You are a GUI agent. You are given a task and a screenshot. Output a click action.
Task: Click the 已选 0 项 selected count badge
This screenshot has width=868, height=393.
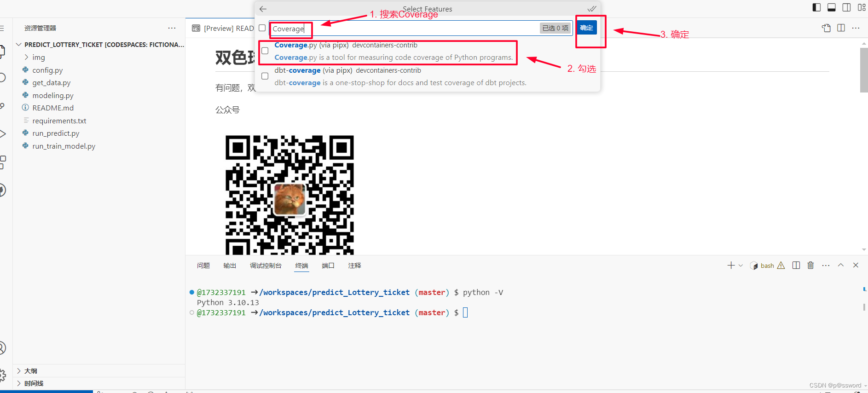(x=556, y=28)
